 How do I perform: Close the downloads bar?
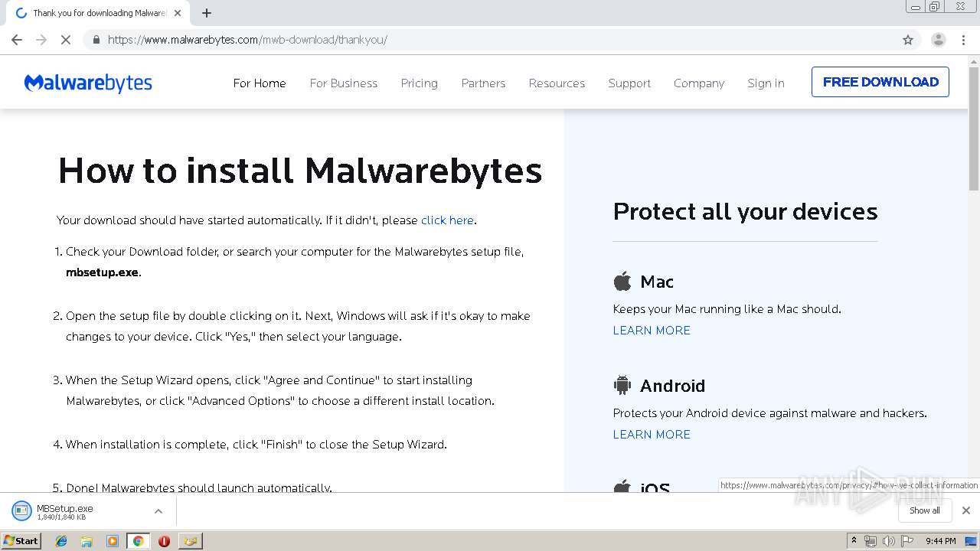(x=966, y=510)
